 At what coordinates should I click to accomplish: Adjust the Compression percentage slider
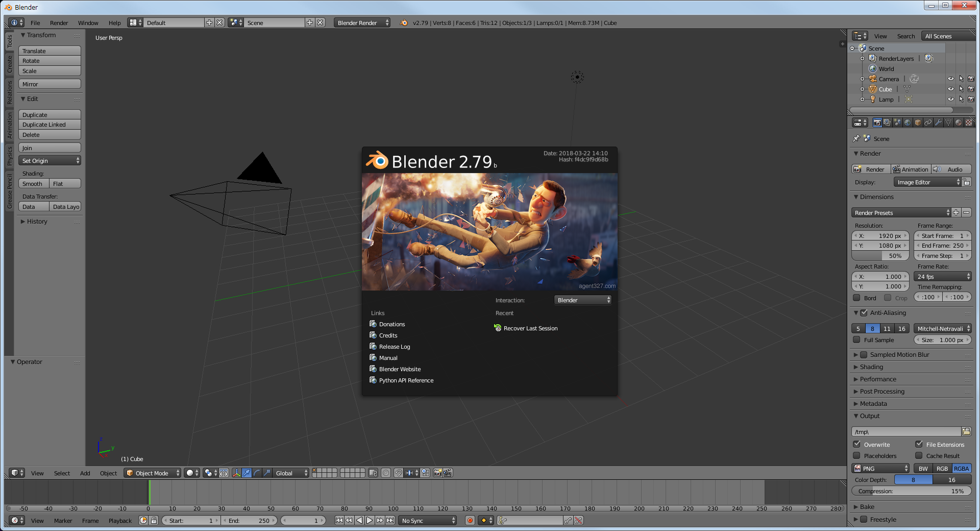(x=912, y=491)
